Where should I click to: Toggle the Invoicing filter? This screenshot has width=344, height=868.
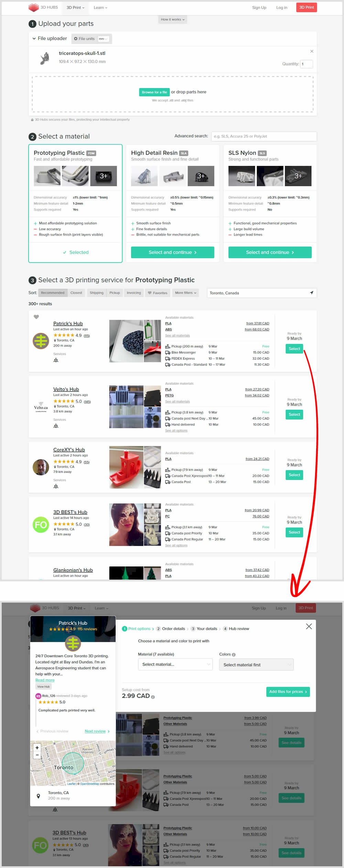134,293
